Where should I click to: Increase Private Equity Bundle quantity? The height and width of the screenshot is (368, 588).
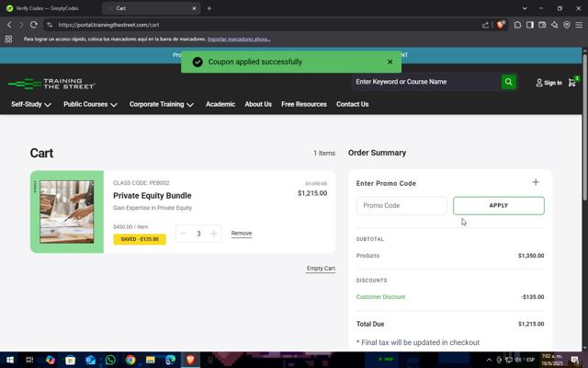click(214, 234)
